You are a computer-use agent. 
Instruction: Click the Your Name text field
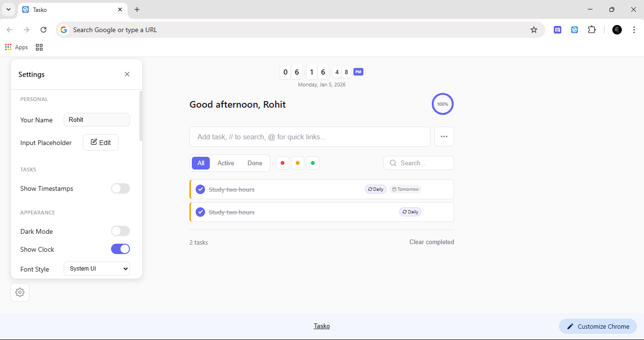[x=96, y=119]
